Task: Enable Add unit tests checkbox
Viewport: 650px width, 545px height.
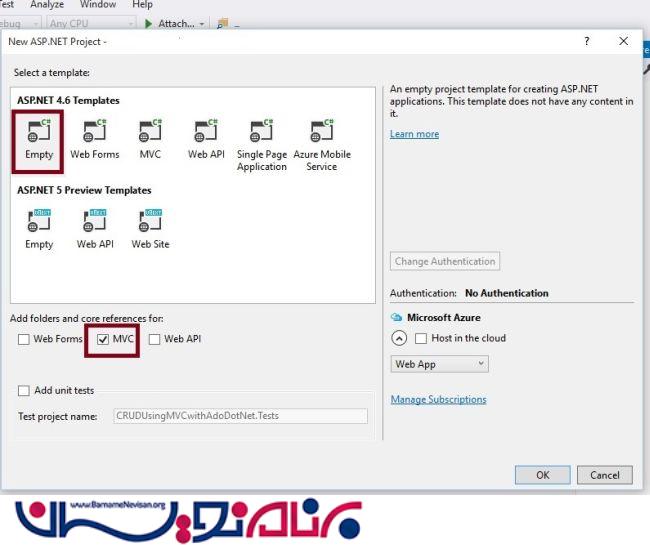Action: click(24, 391)
